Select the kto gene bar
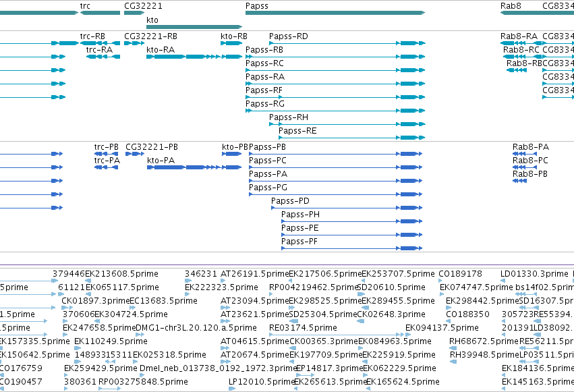The image size is (574, 392). [194, 27]
